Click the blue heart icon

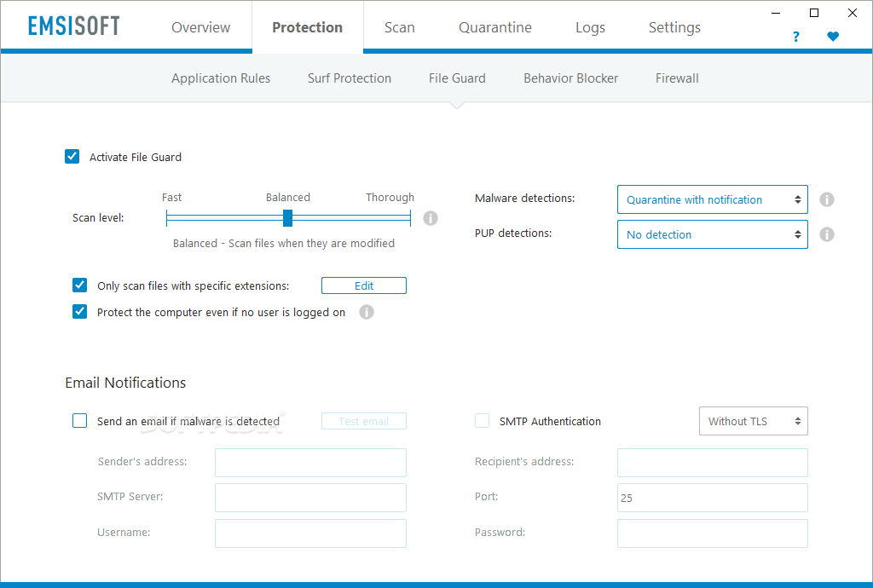point(833,37)
